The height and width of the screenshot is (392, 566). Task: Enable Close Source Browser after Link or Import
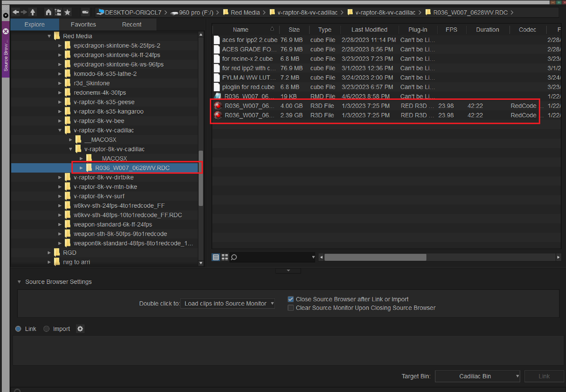tap(291, 299)
